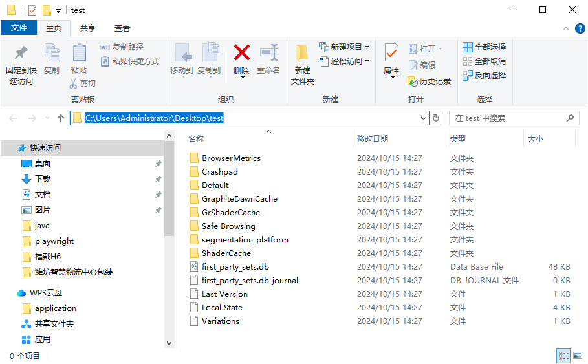This screenshot has height=364, width=588.
Task: Click the red Delete icon
Action: [x=242, y=53]
